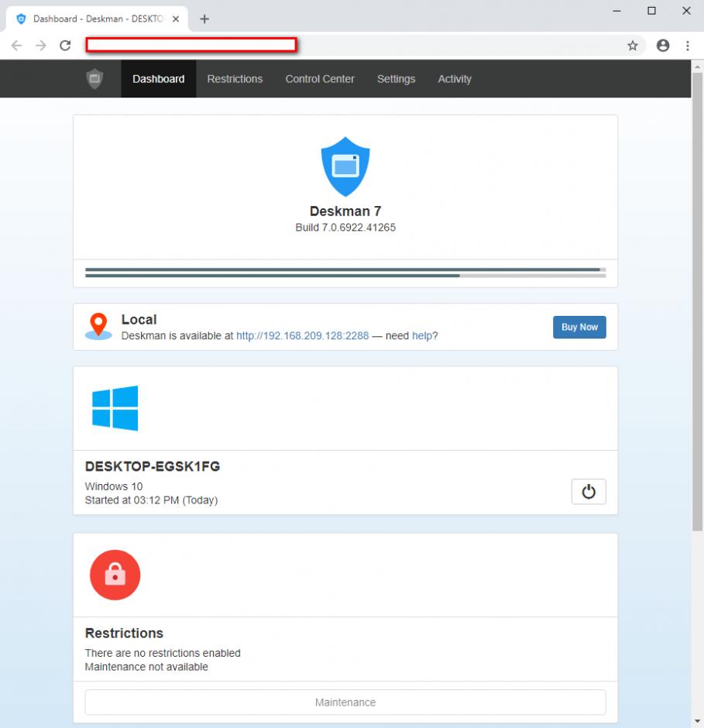Switch to Control Center
Screen dimensions: 704x728
(320, 79)
